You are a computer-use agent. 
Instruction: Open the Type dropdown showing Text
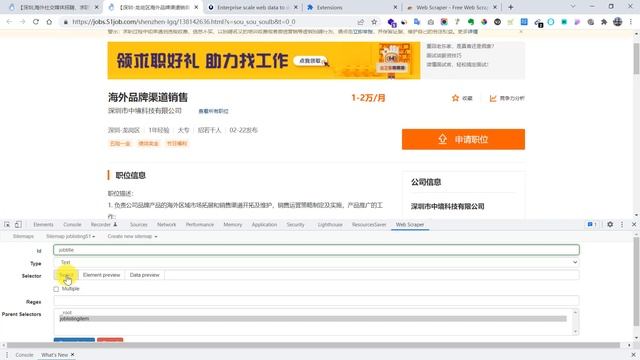point(316,262)
